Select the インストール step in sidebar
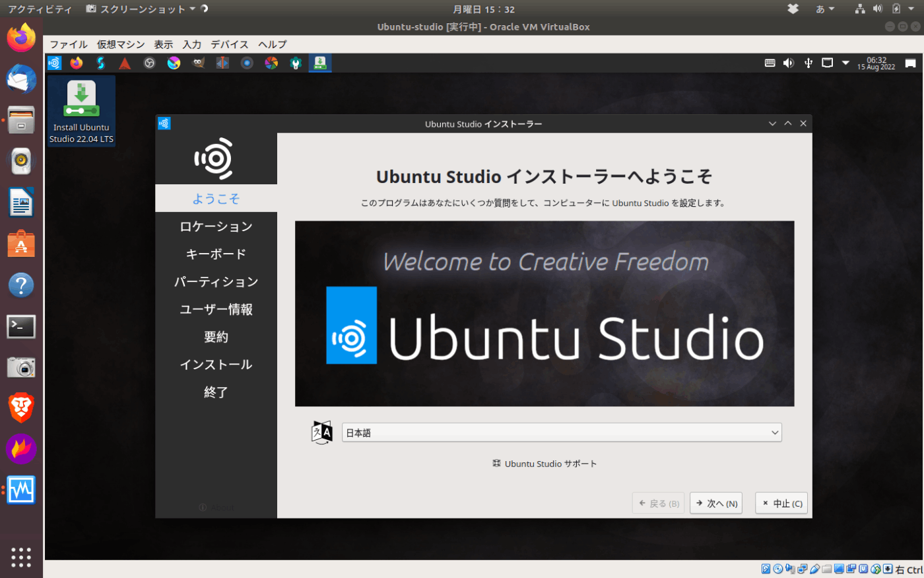Viewport: 924px width, 578px height. pos(216,365)
